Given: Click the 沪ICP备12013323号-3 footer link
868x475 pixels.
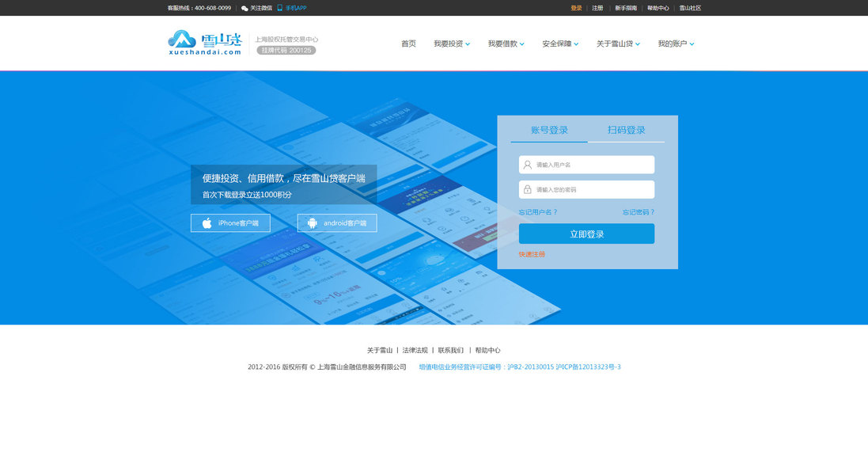Looking at the screenshot, I should coord(588,367).
